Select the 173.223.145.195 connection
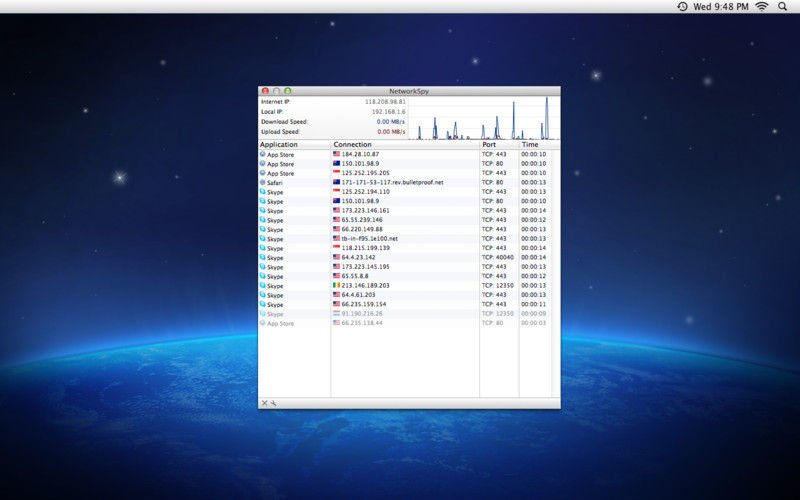Image resolution: width=800 pixels, height=500 pixels. tap(365, 266)
